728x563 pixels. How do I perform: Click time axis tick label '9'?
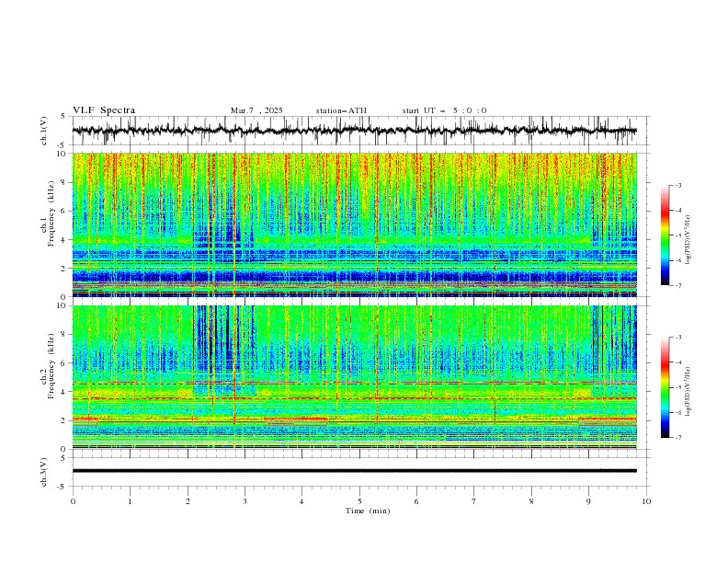coord(588,501)
